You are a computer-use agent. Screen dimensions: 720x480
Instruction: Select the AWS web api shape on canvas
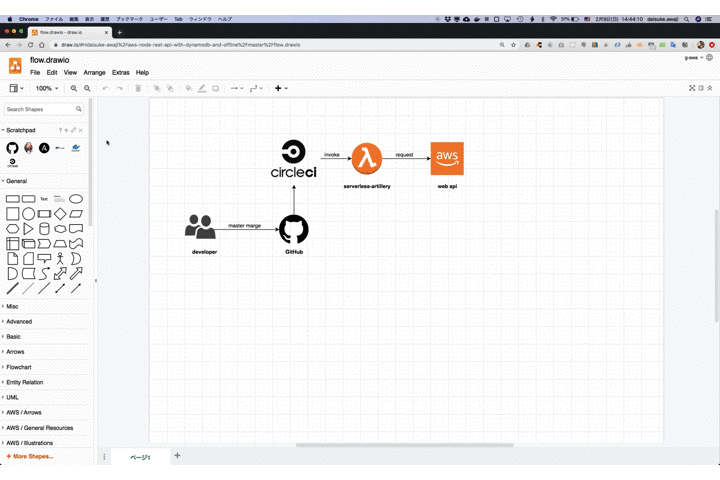[x=447, y=159]
